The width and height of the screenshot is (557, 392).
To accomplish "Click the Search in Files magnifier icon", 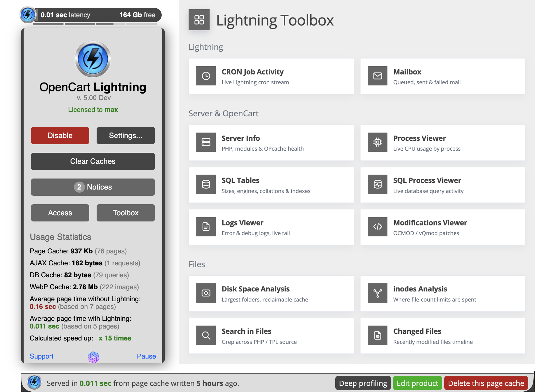I will pos(206,336).
